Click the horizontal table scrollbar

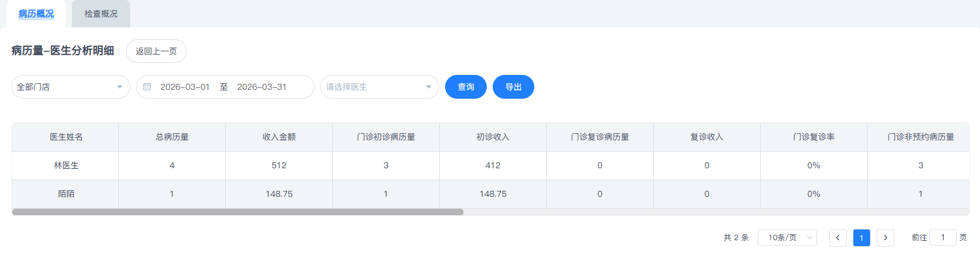tap(238, 212)
